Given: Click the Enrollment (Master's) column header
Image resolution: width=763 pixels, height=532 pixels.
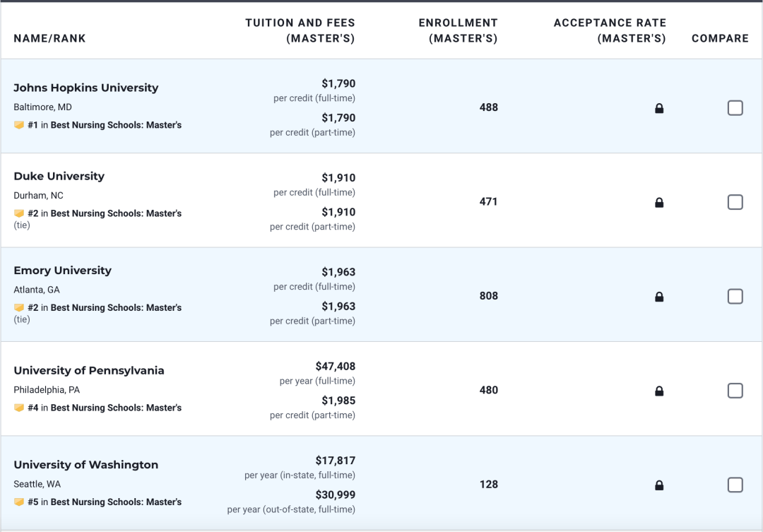Looking at the screenshot, I should (x=459, y=30).
